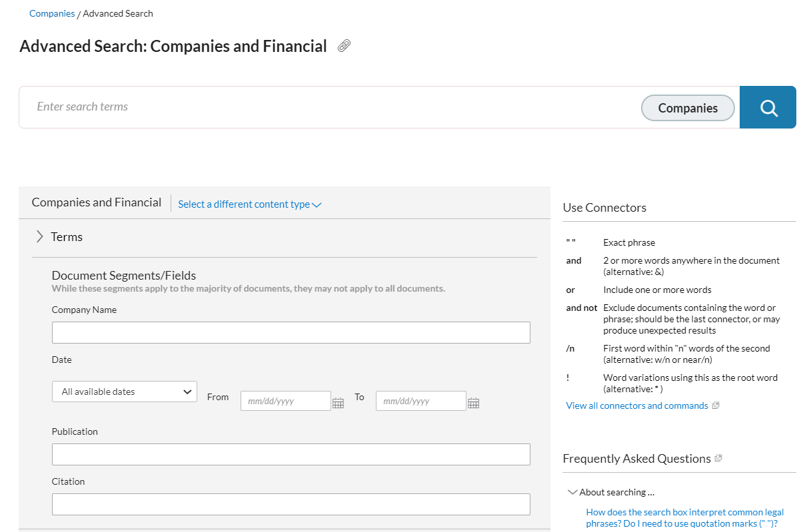
Task: Click the Publication input field
Action: coord(291,454)
